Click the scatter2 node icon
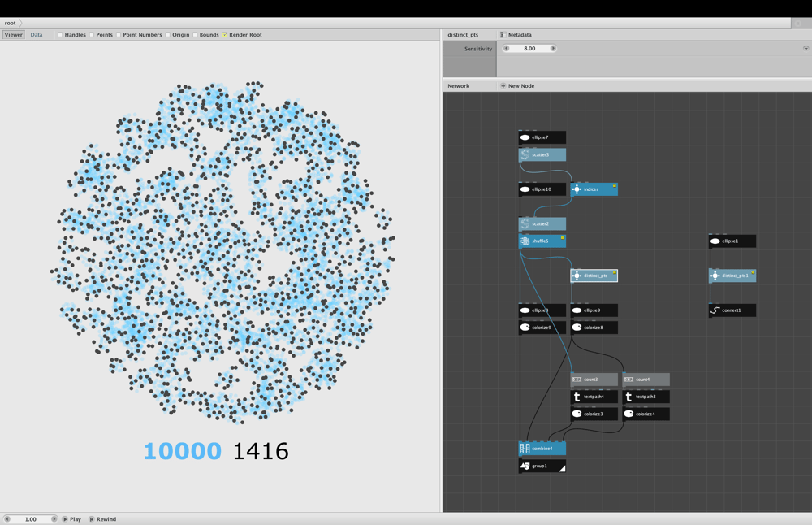812x525 pixels. (x=525, y=223)
